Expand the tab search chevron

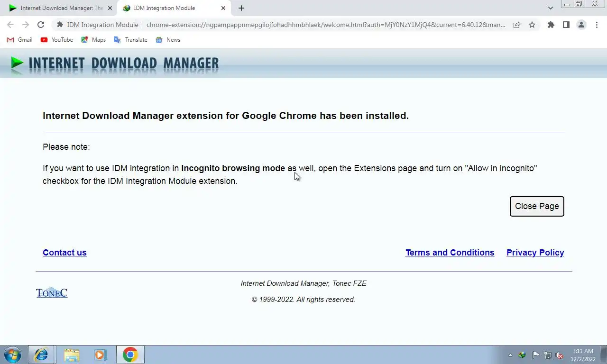(x=550, y=8)
